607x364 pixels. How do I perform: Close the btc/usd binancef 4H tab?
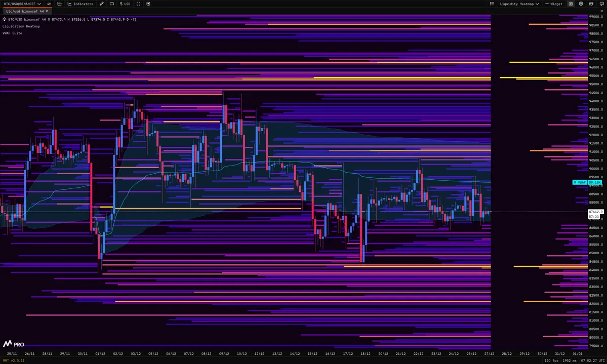pyautogui.click(x=47, y=11)
